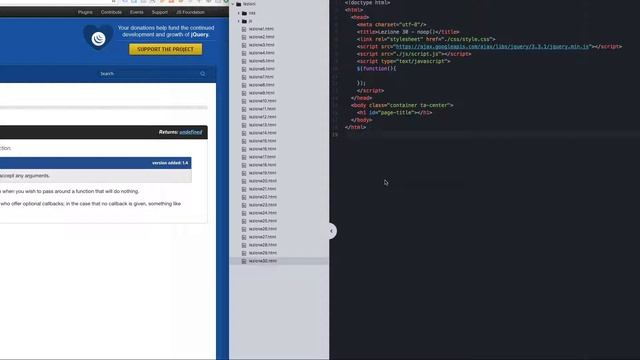This screenshot has width=640, height=360.
Task: Open lezione6.html in the file tree
Action: (261, 69)
